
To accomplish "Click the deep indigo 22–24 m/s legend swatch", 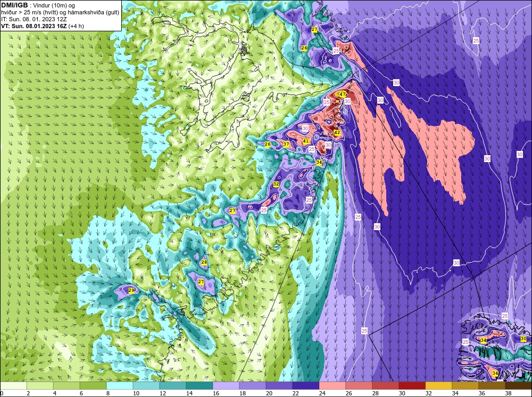I will pos(306,386).
